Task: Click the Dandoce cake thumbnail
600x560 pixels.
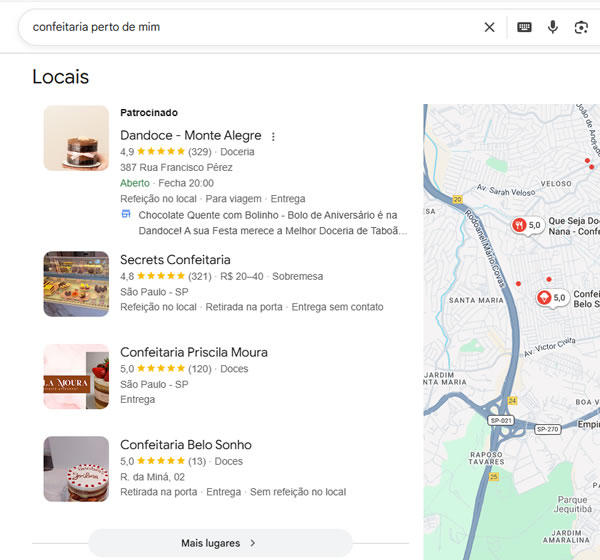Action: [x=76, y=138]
